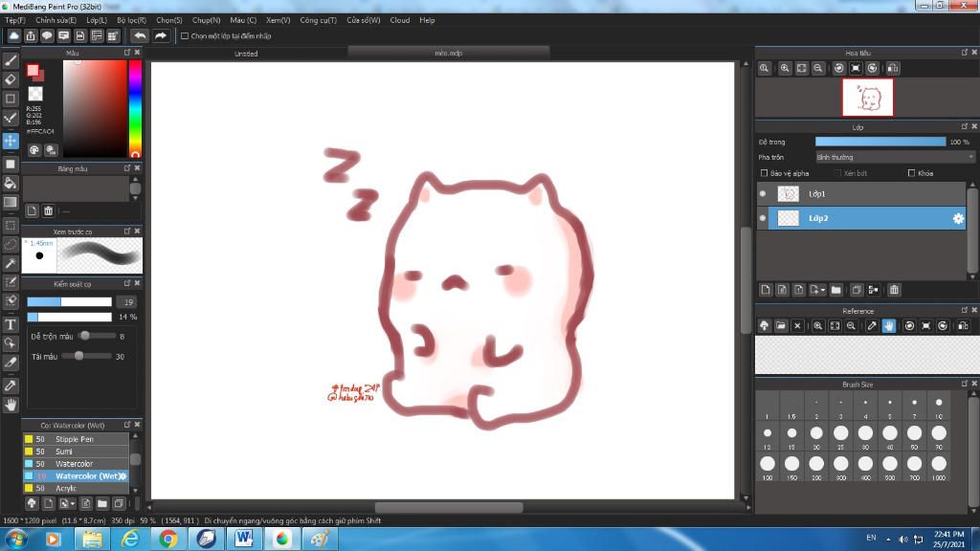
Task: Undock the Lớp layer panel
Action: tap(964, 127)
